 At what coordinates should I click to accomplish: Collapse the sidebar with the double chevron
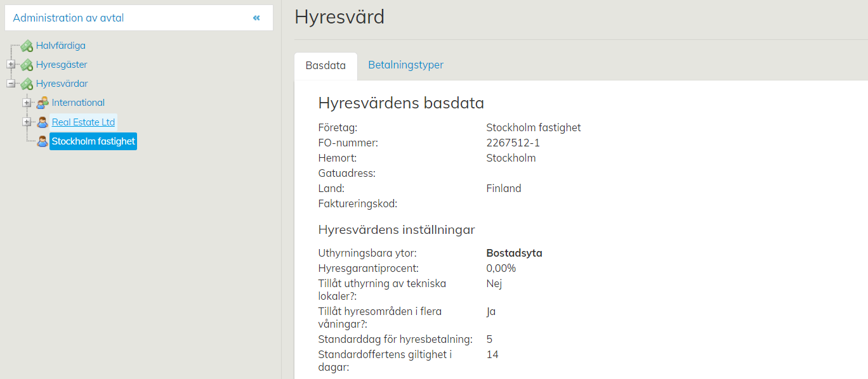pos(256,18)
